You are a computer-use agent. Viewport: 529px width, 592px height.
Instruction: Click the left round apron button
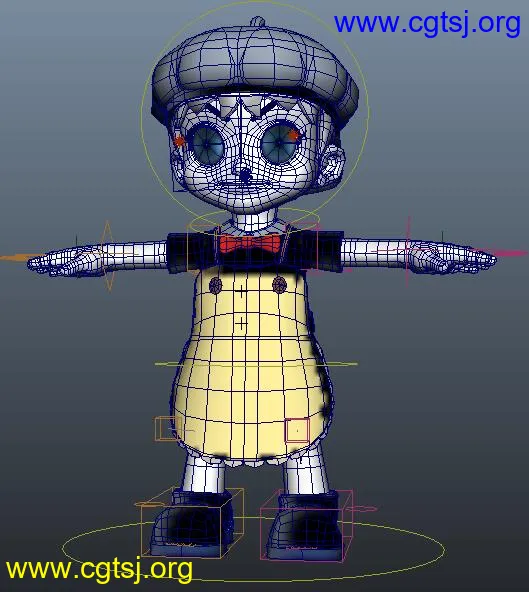point(216,285)
